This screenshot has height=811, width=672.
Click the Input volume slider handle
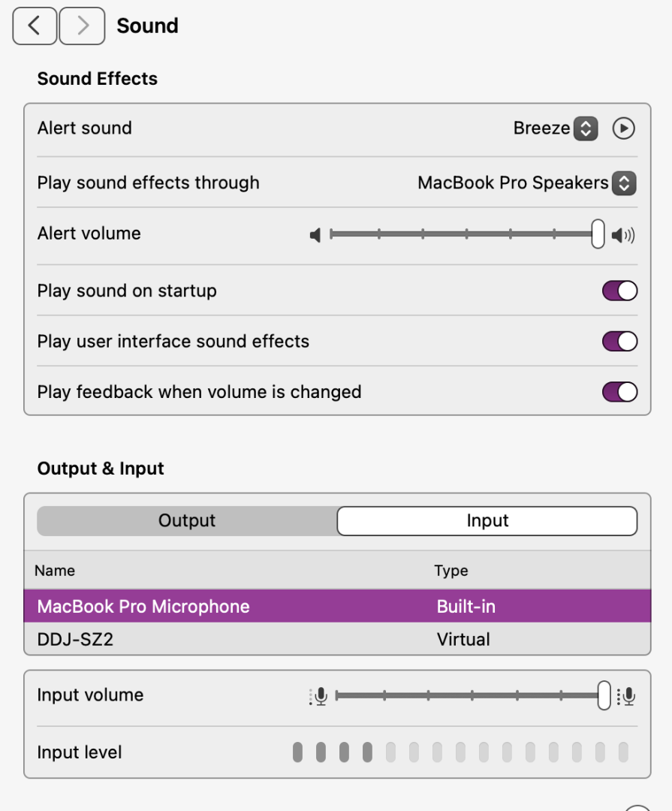[x=604, y=695]
